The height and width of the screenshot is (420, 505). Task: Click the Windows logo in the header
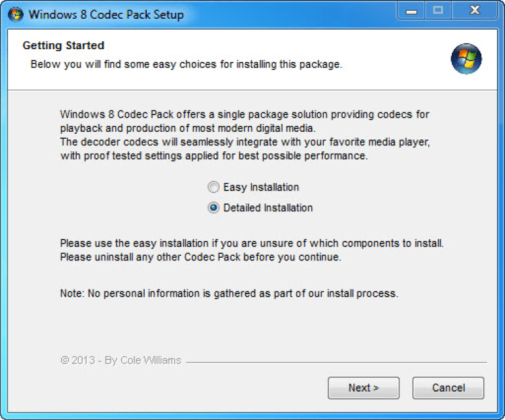466,59
